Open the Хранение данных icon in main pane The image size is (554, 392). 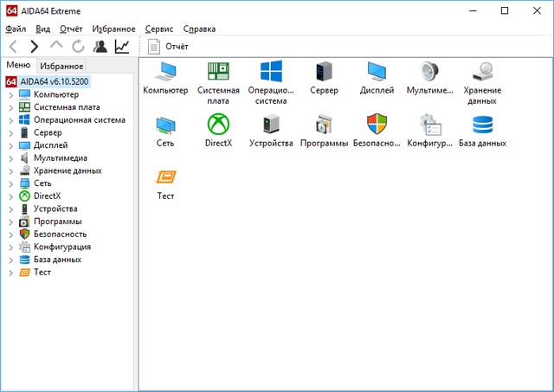point(482,73)
